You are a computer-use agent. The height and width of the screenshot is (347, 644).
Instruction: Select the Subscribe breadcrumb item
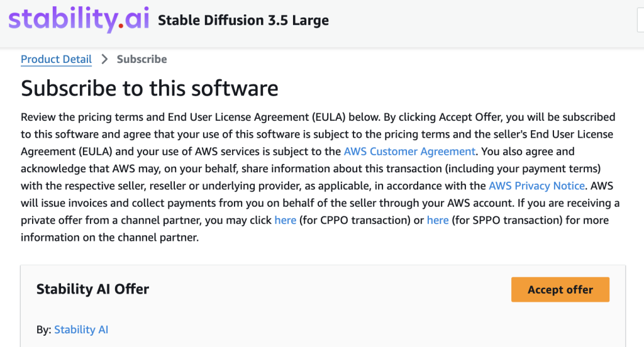(x=142, y=59)
